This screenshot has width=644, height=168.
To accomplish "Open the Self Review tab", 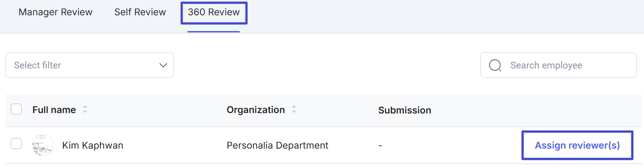I will coord(140,12).
